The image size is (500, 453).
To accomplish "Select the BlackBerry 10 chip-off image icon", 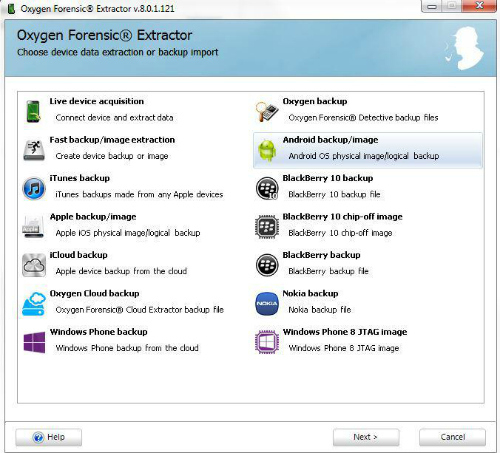I will pos(267,227).
